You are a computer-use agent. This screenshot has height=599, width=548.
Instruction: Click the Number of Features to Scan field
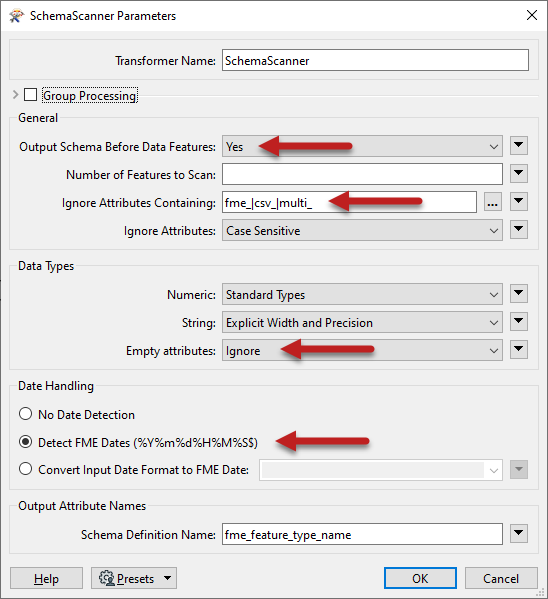tap(362, 174)
